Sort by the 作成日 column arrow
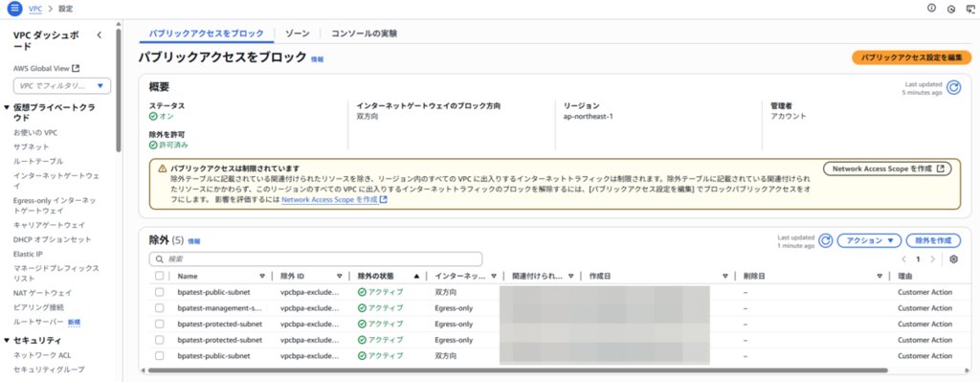Viewport: 980px width, 382px height. pyautogui.click(x=725, y=276)
